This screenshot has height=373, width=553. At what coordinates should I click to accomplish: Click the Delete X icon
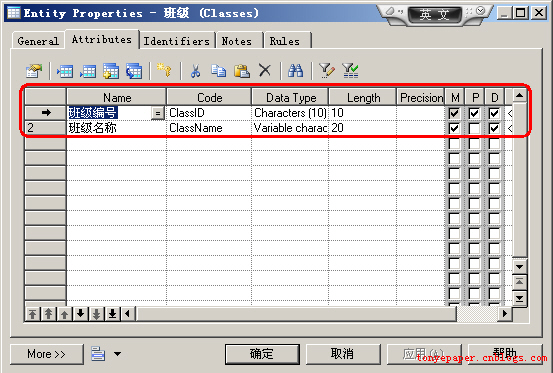point(265,70)
